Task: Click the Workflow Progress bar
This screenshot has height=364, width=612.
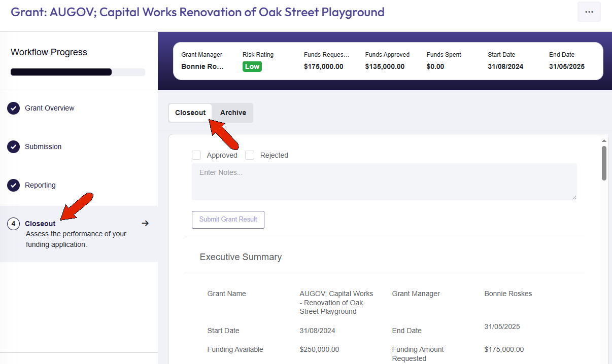Action: click(x=78, y=72)
